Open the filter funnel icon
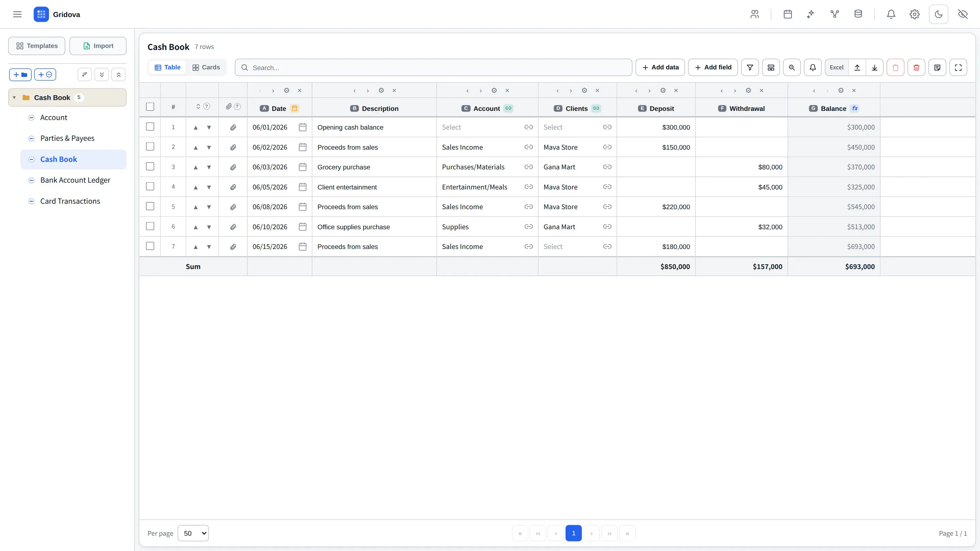The image size is (980, 551). click(x=750, y=67)
